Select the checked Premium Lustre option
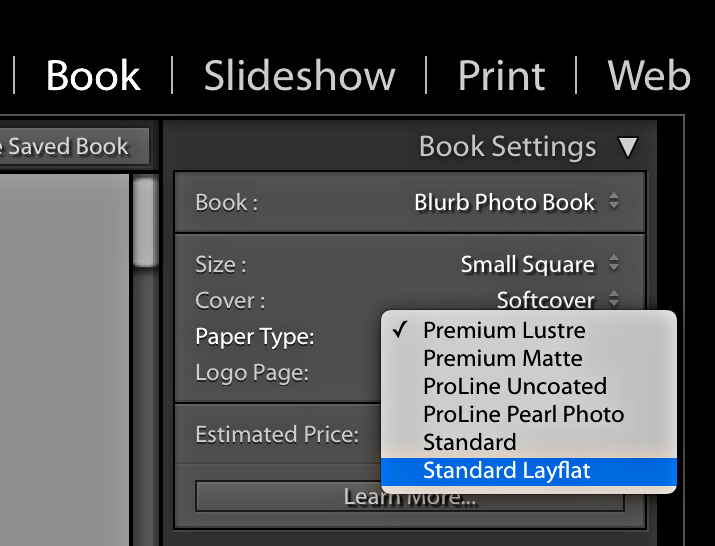 point(504,330)
